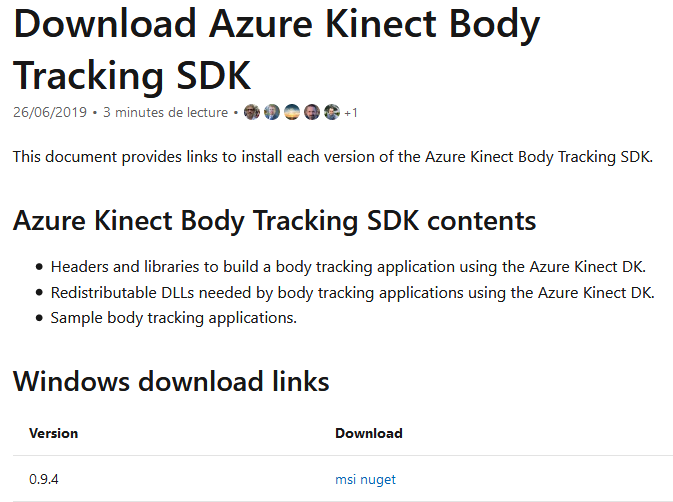Click the Download column header
Viewport: 673px width, 502px height.
368,434
